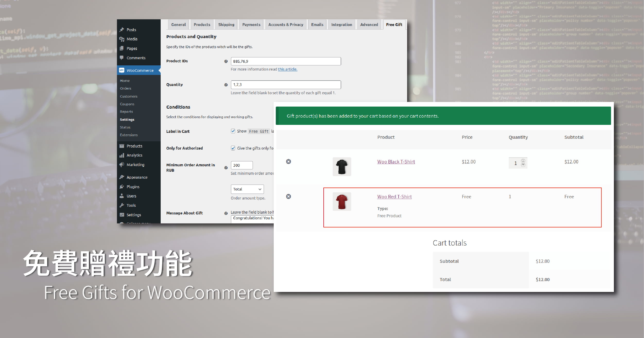Click help icon beside Message About Gift

pos(226,213)
